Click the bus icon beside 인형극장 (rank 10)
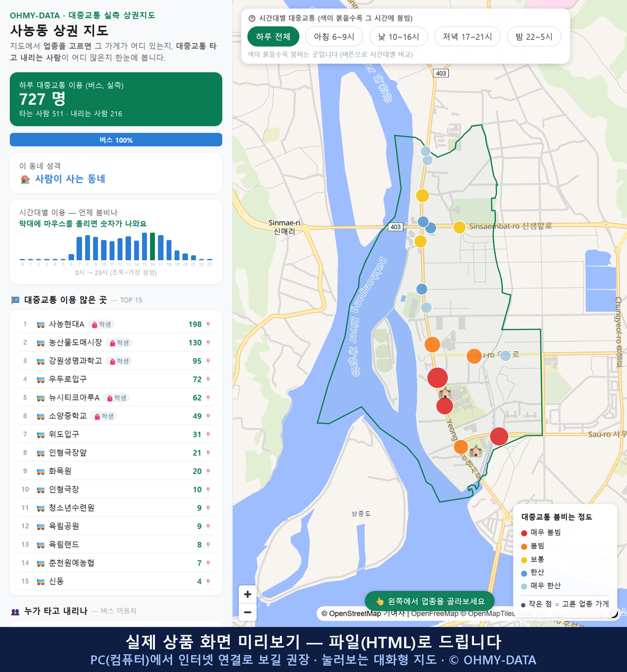 pyautogui.click(x=41, y=490)
